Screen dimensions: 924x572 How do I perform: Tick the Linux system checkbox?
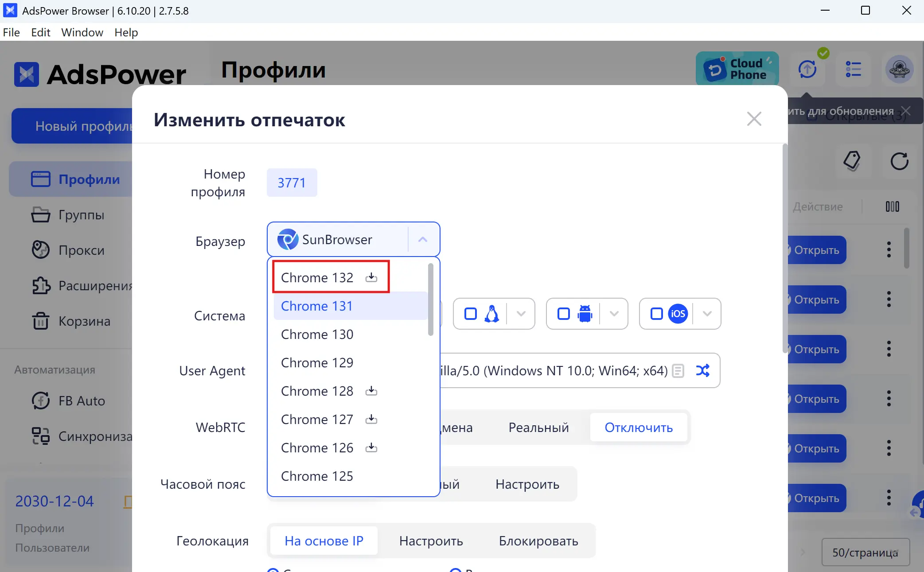[471, 314]
